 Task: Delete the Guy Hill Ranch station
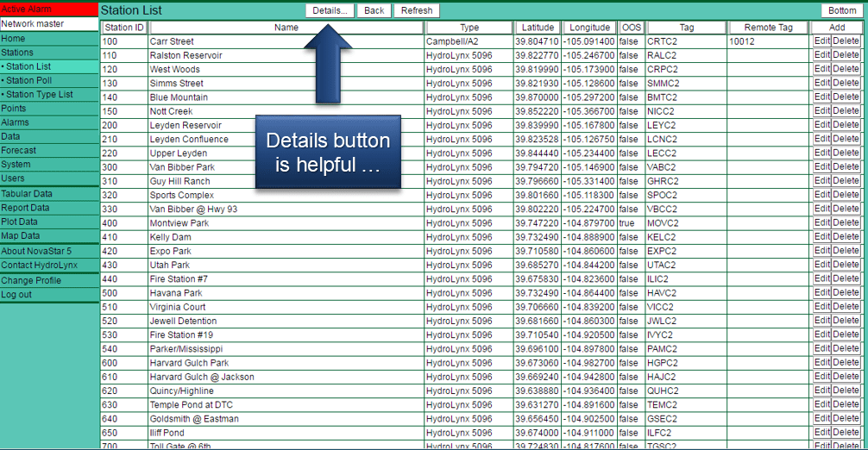846,181
